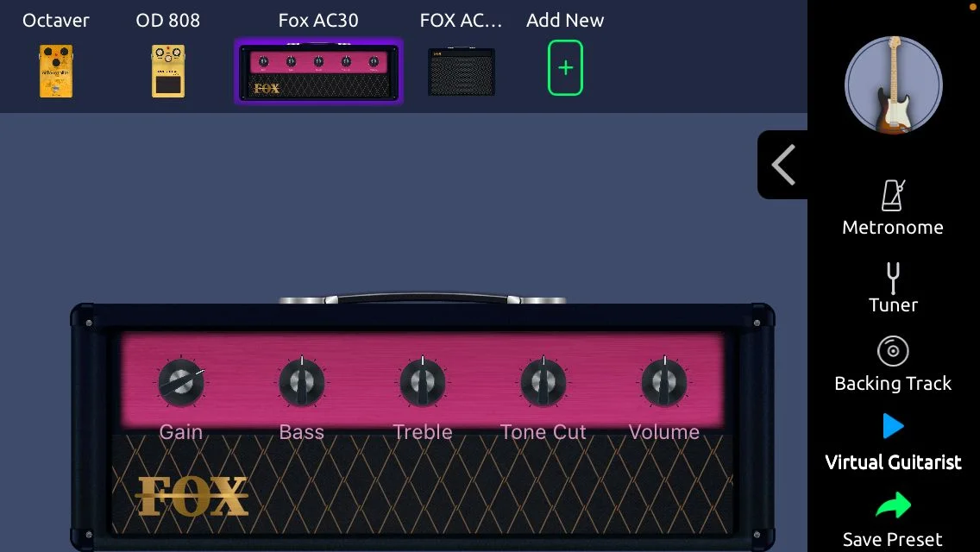
Task: Click the Tone Cut knob
Action: (x=543, y=382)
